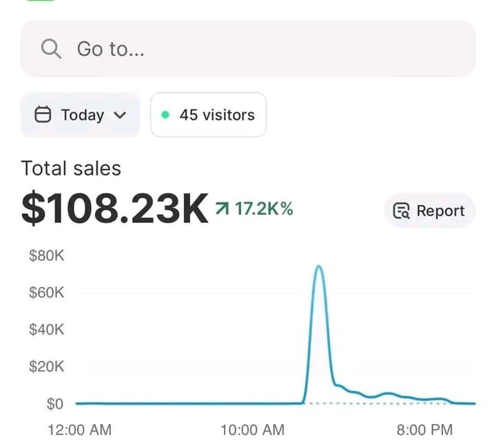Viewport: 496px width, 448px height.
Task: Click the 10:00 AM time label
Action: click(x=252, y=430)
